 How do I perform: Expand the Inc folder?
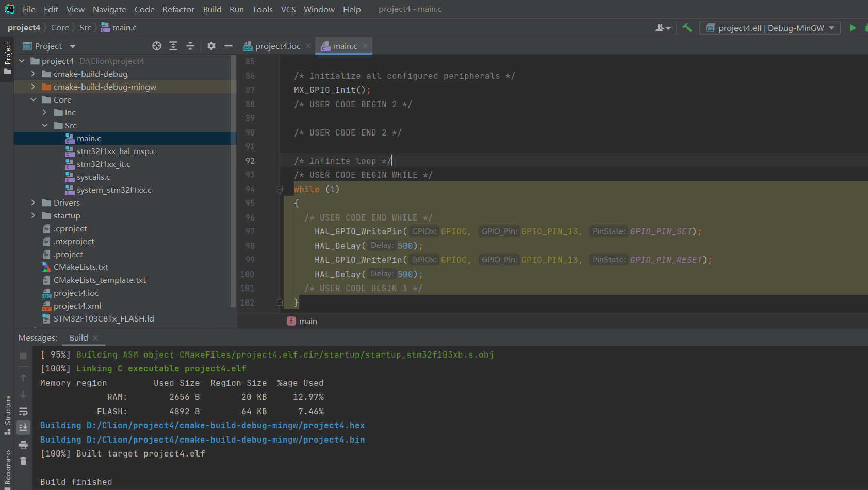(x=45, y=112)
